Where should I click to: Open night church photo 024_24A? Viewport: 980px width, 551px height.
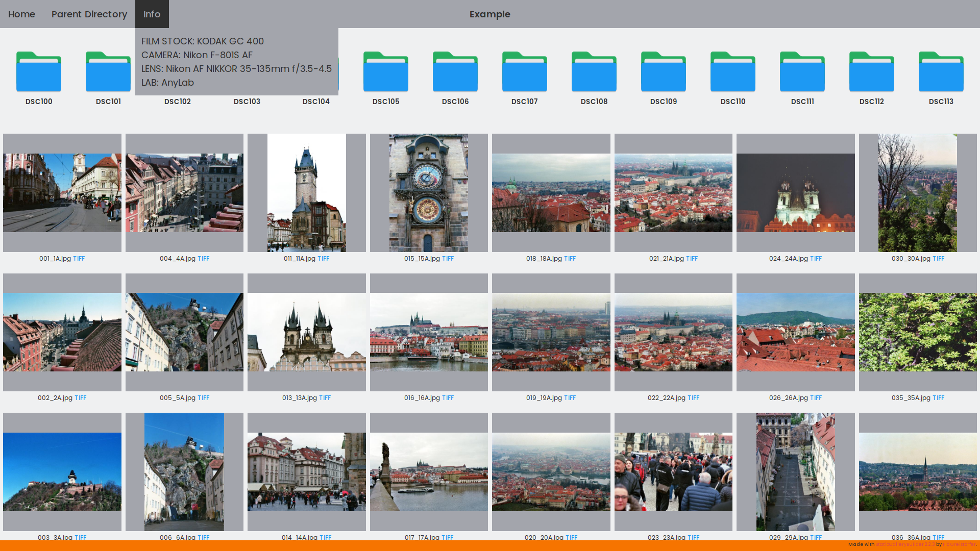(795, 193)
